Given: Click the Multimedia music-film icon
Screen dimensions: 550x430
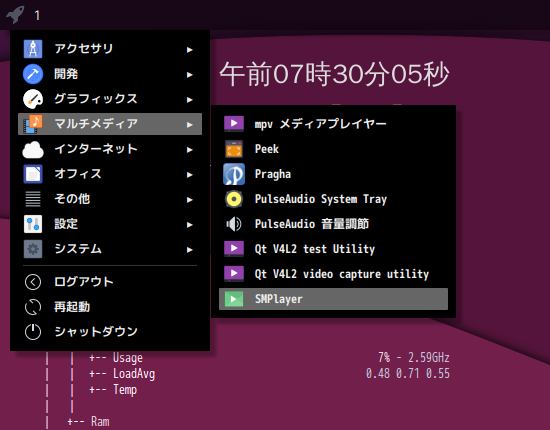Looking at the screenshot, I should (33, 124).
